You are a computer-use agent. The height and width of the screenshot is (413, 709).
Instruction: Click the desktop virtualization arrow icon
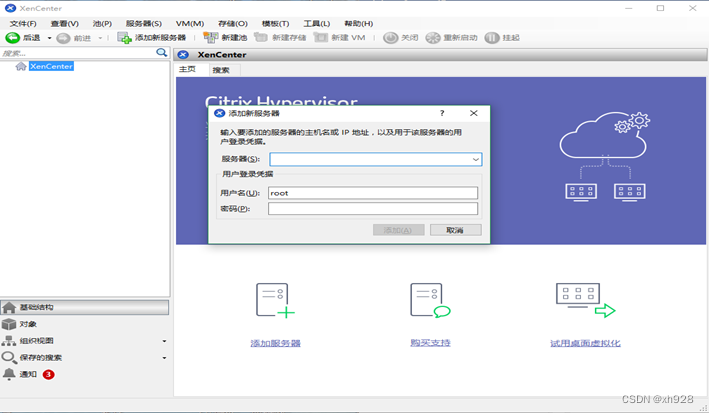(586, 300)
